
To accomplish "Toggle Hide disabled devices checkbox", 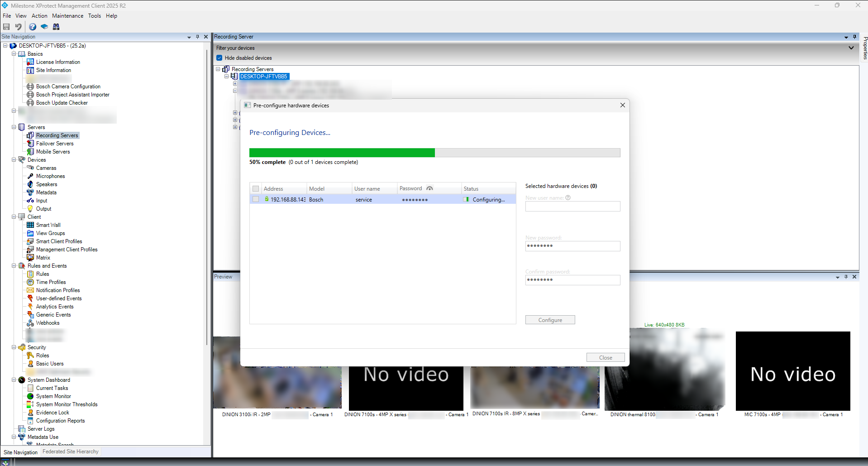I will [219, 58].
